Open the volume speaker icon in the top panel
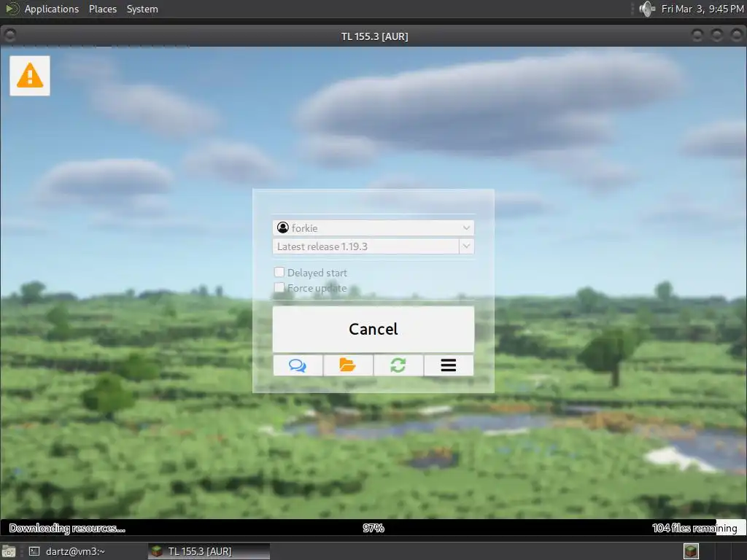Viewport: 747px width, 560px height. click(646, 9)
